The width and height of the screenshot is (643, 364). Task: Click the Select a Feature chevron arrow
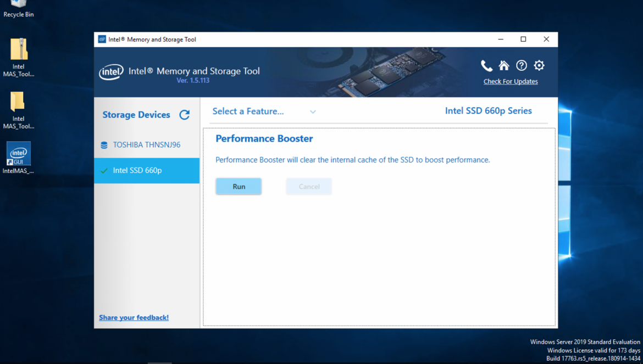(x=313, y=112)
